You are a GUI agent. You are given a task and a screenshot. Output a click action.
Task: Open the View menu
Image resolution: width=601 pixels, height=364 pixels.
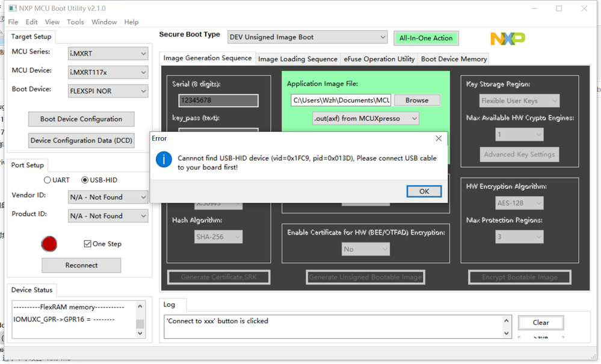(x=52, y=22)
